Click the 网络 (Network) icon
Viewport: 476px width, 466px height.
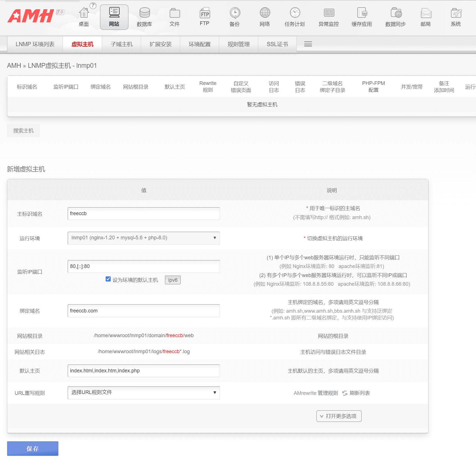coord(264,16)
